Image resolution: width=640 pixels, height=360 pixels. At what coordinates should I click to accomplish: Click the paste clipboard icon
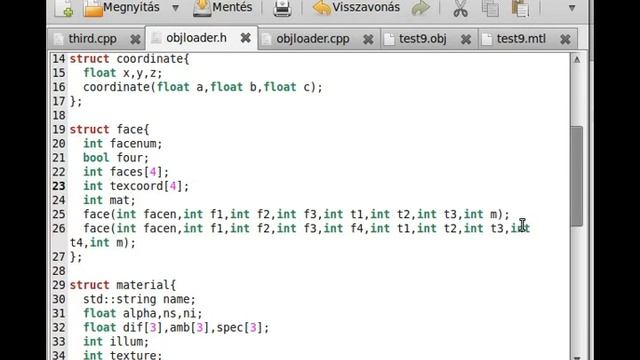[520, 8]
